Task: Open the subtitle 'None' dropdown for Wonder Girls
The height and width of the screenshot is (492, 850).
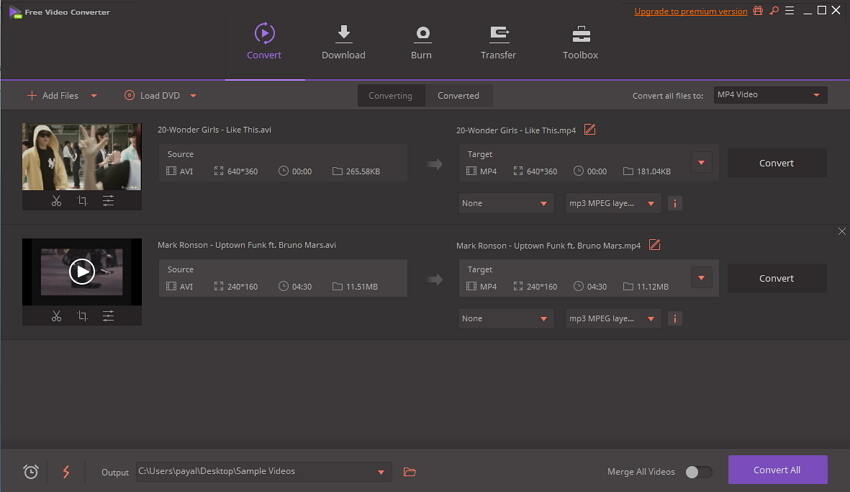Action: coord(506,203)
